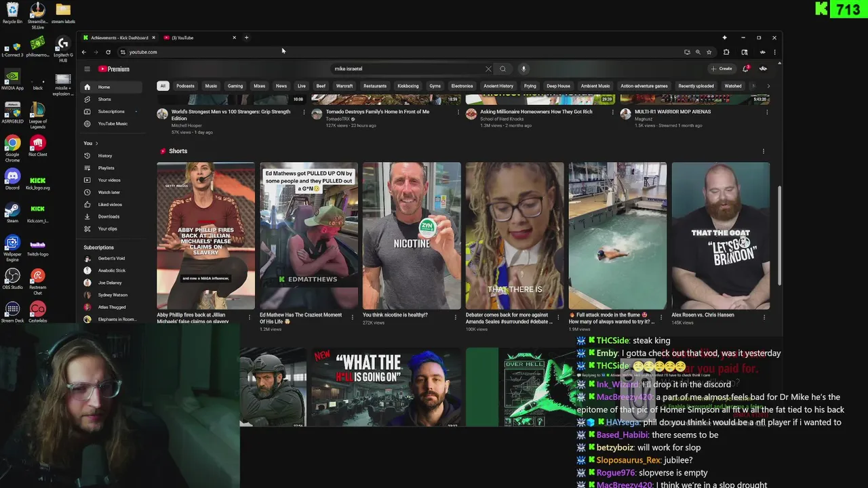Open Chrome three-dot menu
The width and height of the screenshot is (868, 488).
pyautogui.click(x=774, y=52)
